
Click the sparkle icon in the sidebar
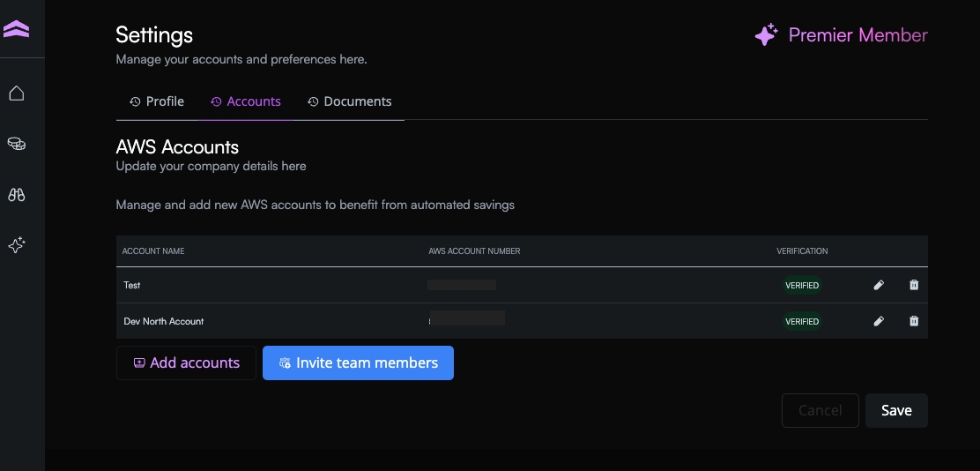[x=16, y=245]
